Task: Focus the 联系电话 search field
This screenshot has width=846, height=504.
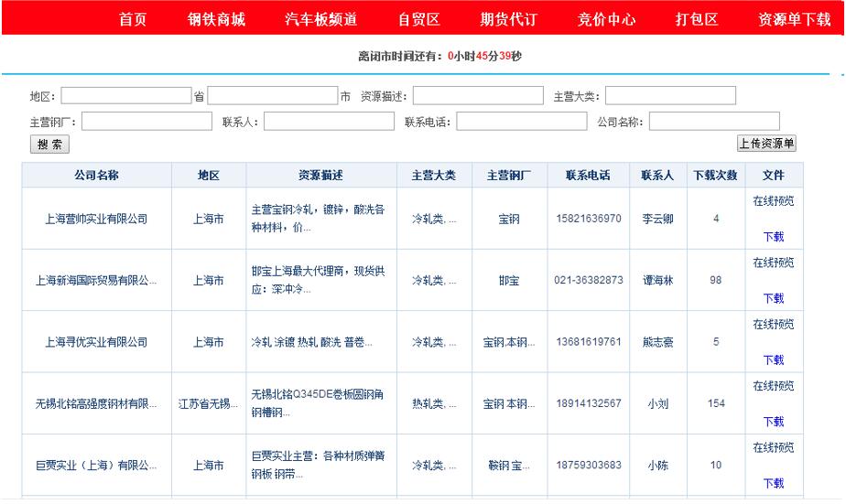Action: pos(522,122)
